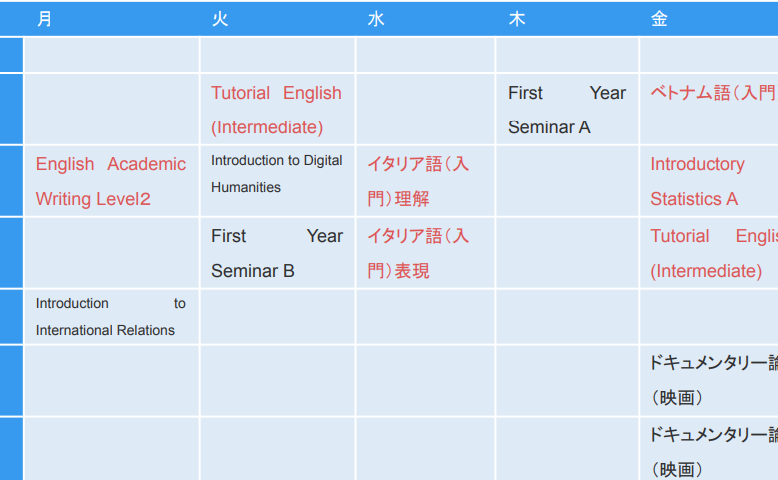Open the ベトナム語(入門) course link
Screen dimensions: 778x480
[712, 93]
